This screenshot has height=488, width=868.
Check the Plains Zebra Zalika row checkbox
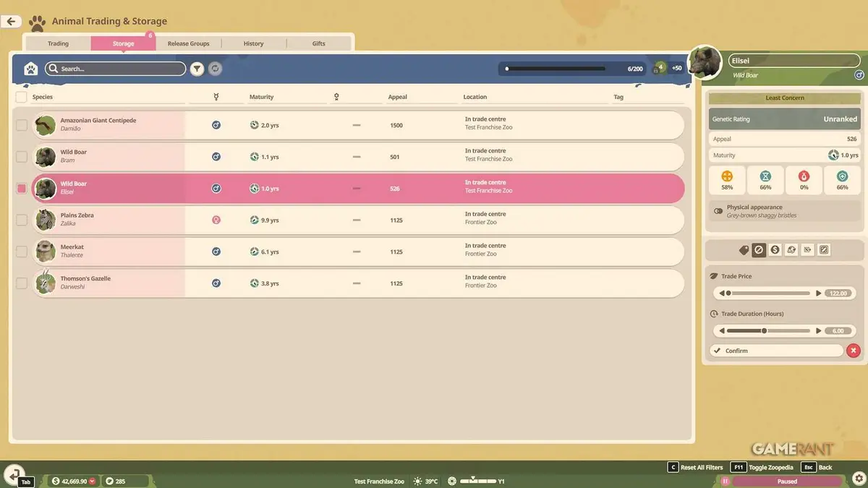(22, 220)
